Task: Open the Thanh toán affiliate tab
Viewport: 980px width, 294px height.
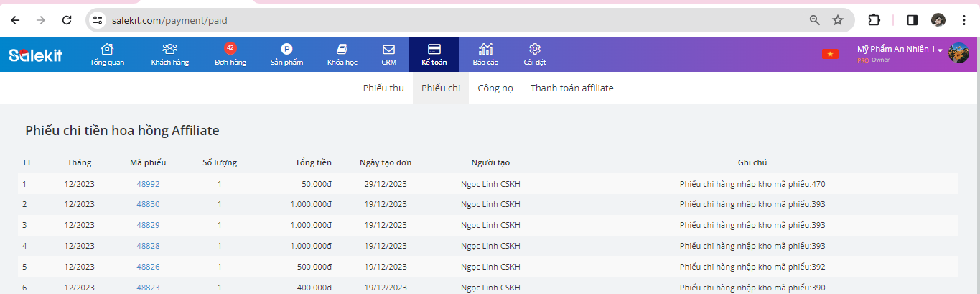Action: pyautogui.click(x=571, y=88)
